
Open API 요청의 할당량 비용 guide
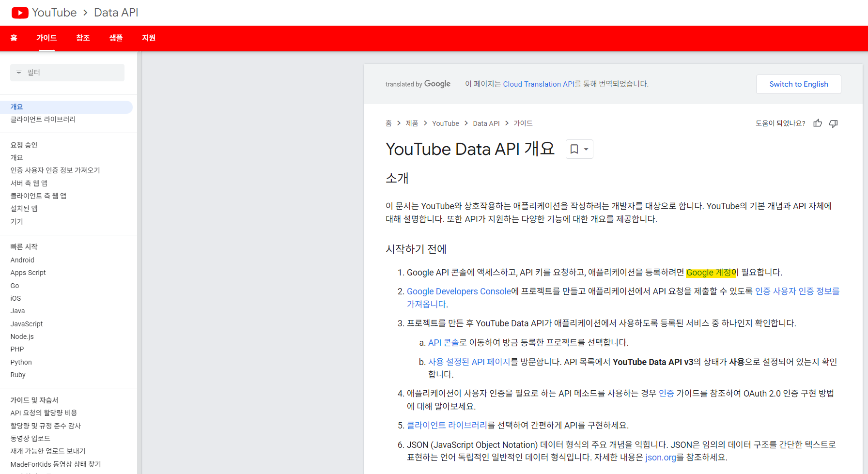point(44,413)
